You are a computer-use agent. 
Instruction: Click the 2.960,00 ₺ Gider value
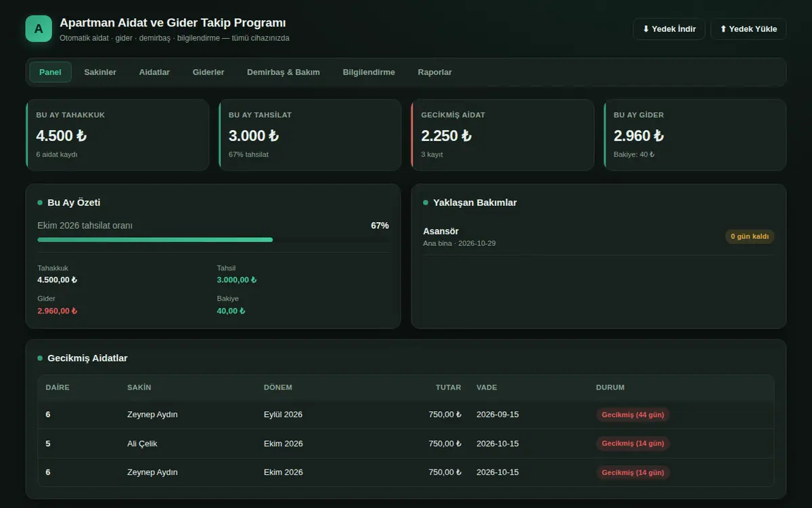point(58,311)
